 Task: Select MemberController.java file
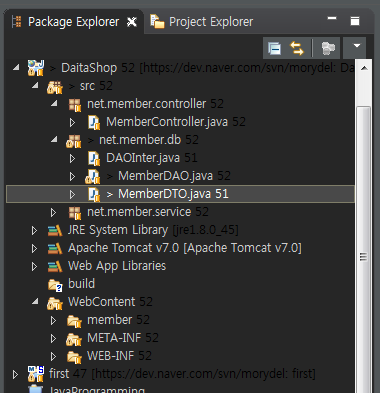[167, 122]
